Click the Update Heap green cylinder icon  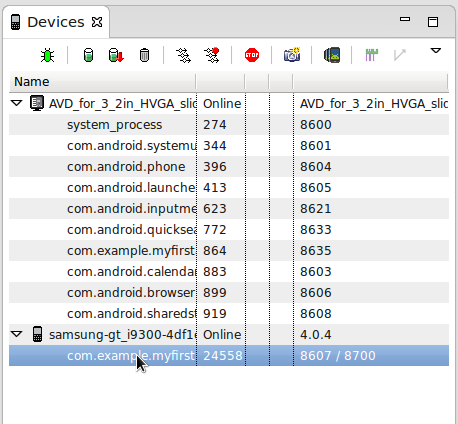tap(88, 55)
